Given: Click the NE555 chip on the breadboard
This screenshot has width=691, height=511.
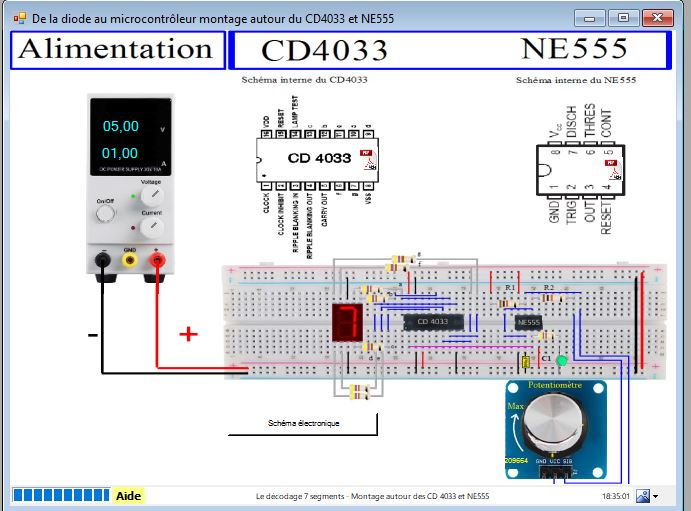Looking at the screenshot, I should coord(528,323).
